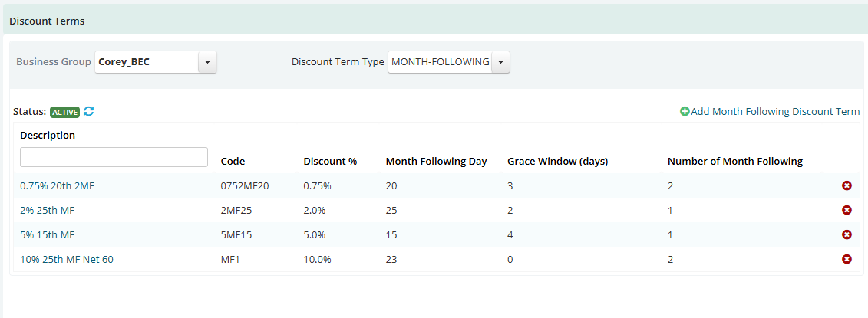The width and height of the screenshot is (868, 318).
Task: Remove the 5% 15th MF term
Action: (847, 234)
